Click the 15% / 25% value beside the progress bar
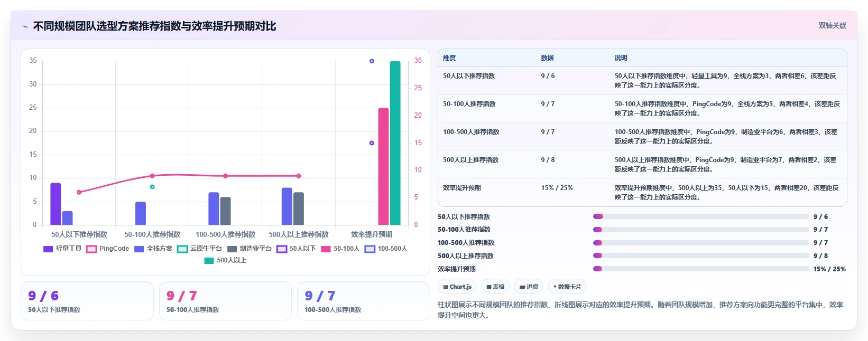868x341 pixels. (829, 269)
